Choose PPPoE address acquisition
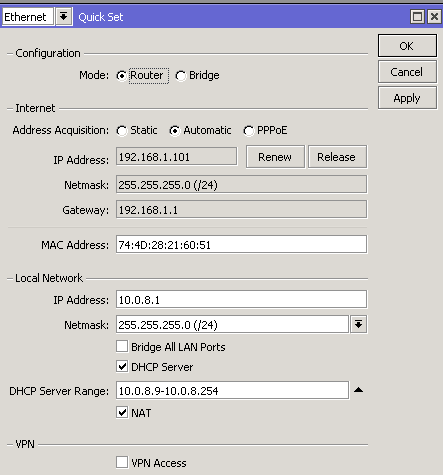This screenshot has width=443, height=475. tap(248, 131)
